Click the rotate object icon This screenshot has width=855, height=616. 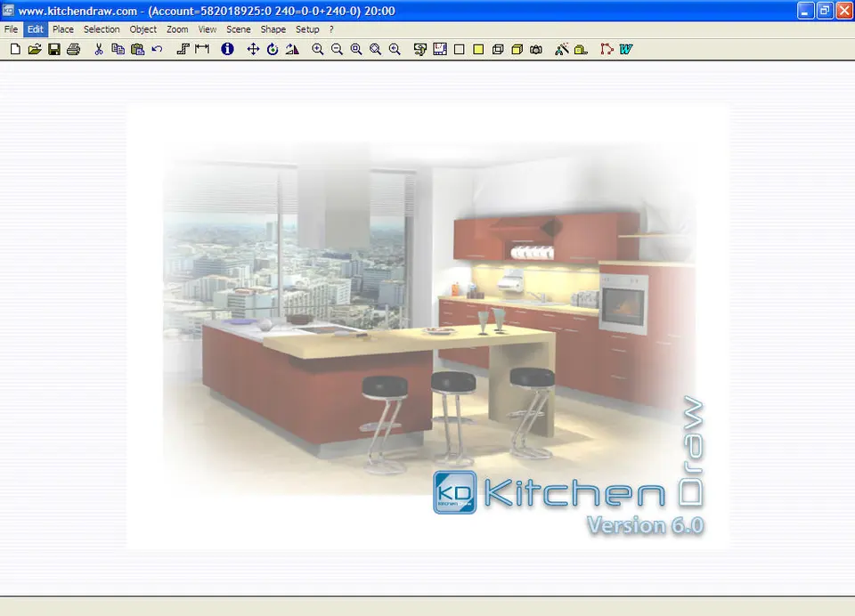273,50
